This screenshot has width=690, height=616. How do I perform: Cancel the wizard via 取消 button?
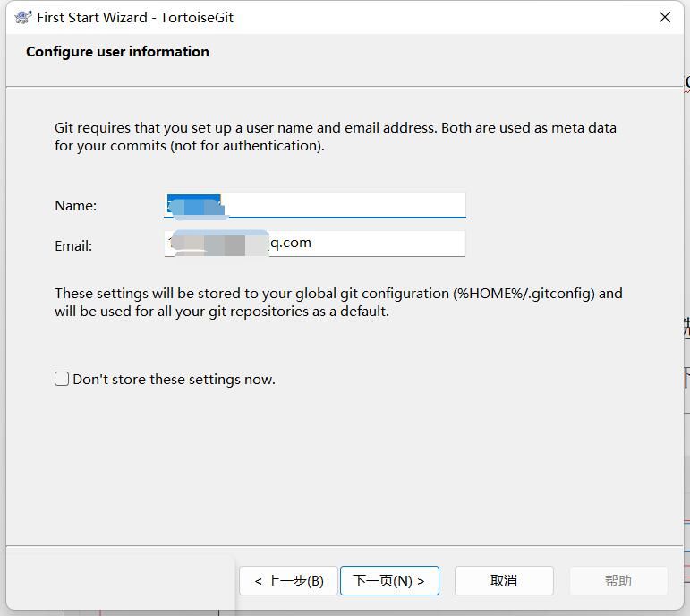point(504,581)
